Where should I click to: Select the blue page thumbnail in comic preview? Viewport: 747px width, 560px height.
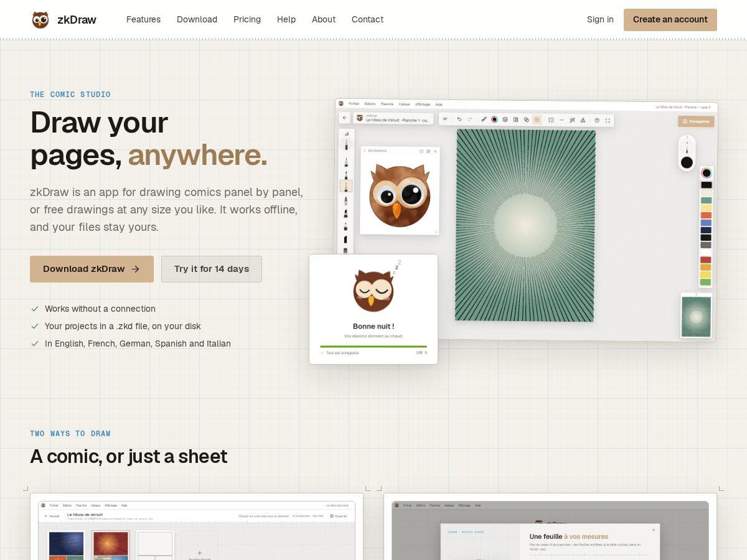[66, 546]
